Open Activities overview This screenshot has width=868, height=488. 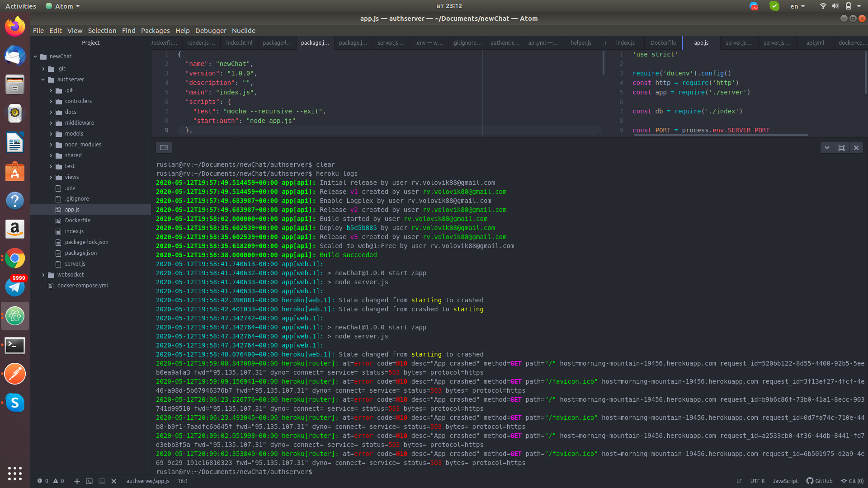(21, 6)
